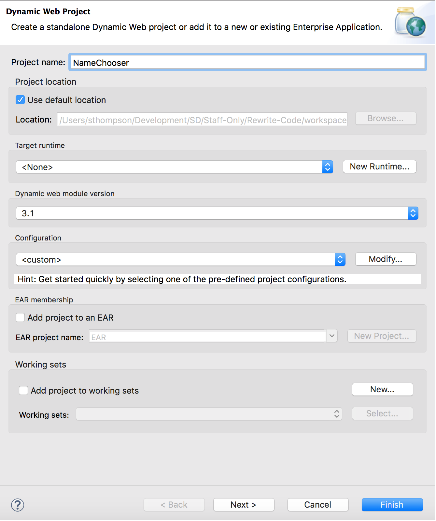Click the Dynamic web module version label
The image size is (436, 521).
click(x=65, y=193)
